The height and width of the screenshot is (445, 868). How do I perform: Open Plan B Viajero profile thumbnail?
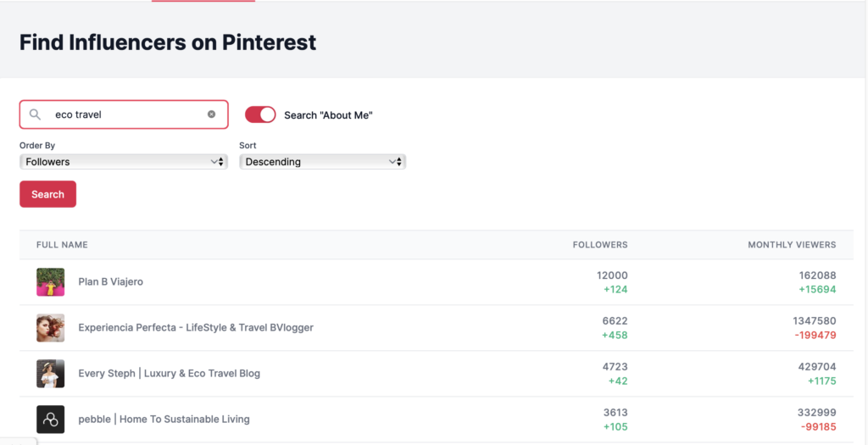point(50,281)
